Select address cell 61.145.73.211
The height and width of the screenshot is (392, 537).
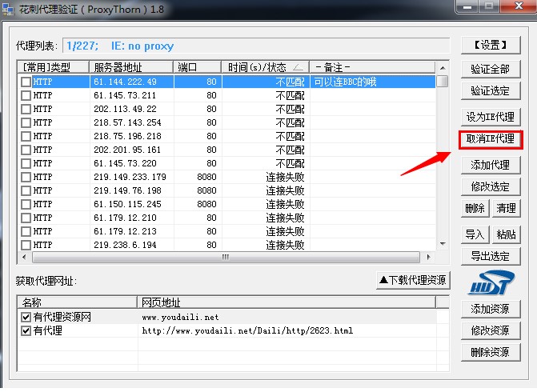click(132, 95)
